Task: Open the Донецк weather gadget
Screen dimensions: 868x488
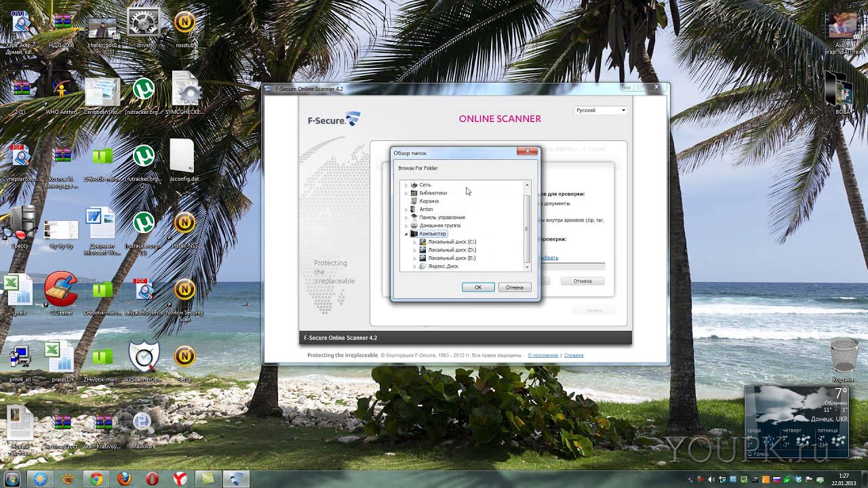Action: click(797, 423)
